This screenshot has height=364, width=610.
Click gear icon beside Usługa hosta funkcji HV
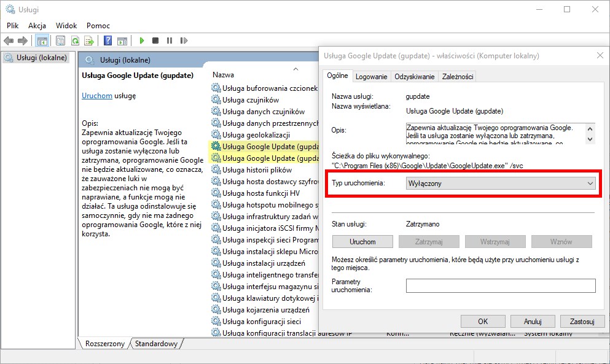click(216, 193)
